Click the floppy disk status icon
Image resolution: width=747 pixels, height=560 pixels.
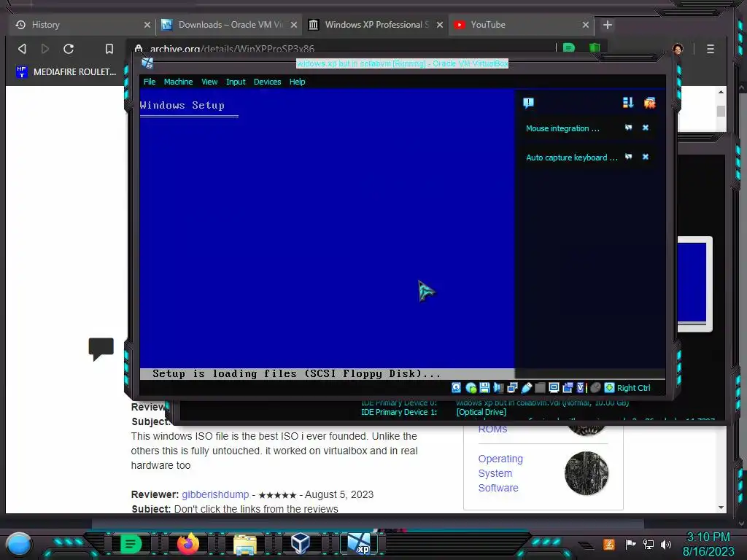point(484,388)
